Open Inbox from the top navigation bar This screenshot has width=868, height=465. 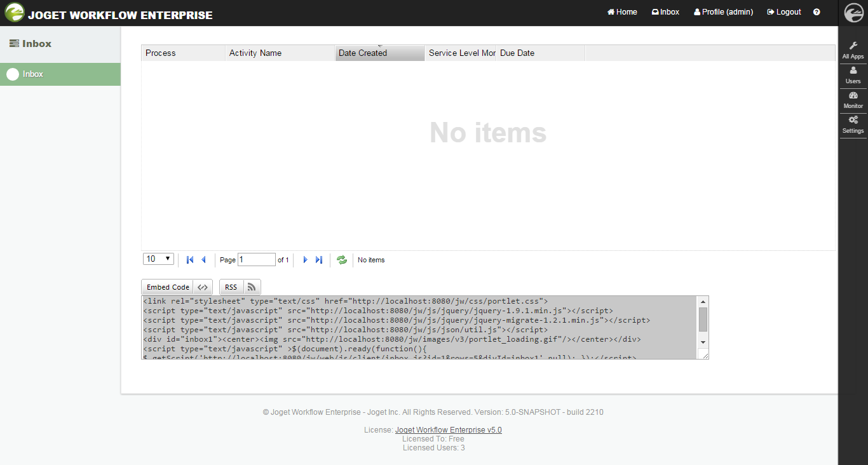[665, 12]
